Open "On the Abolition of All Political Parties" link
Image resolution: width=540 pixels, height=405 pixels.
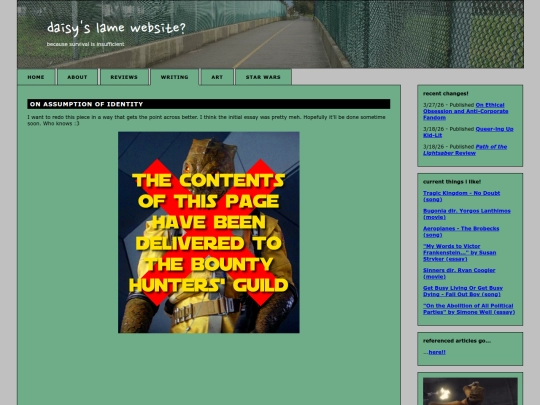(469, 309)
